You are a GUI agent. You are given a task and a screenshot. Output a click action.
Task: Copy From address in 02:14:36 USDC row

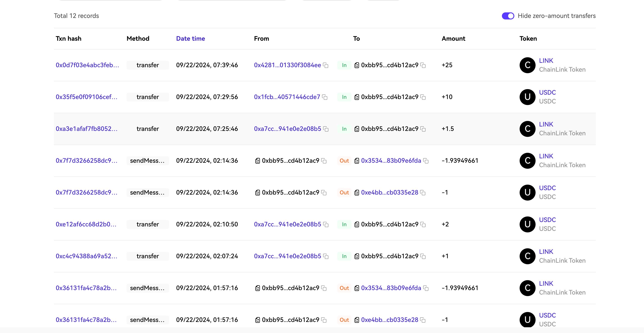tap(324, 193)
